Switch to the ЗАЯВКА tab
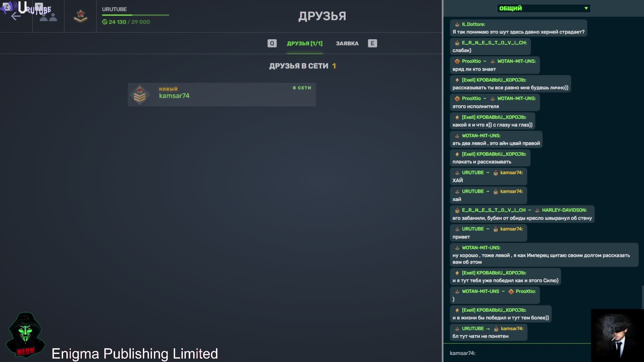This screenshot has height=362, width=644. [x=347, y=44]
